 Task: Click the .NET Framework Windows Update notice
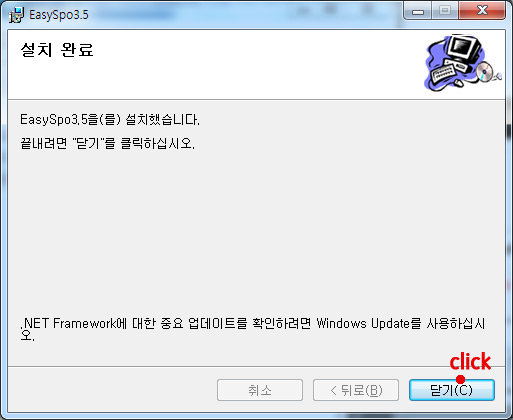click(253, 329)
